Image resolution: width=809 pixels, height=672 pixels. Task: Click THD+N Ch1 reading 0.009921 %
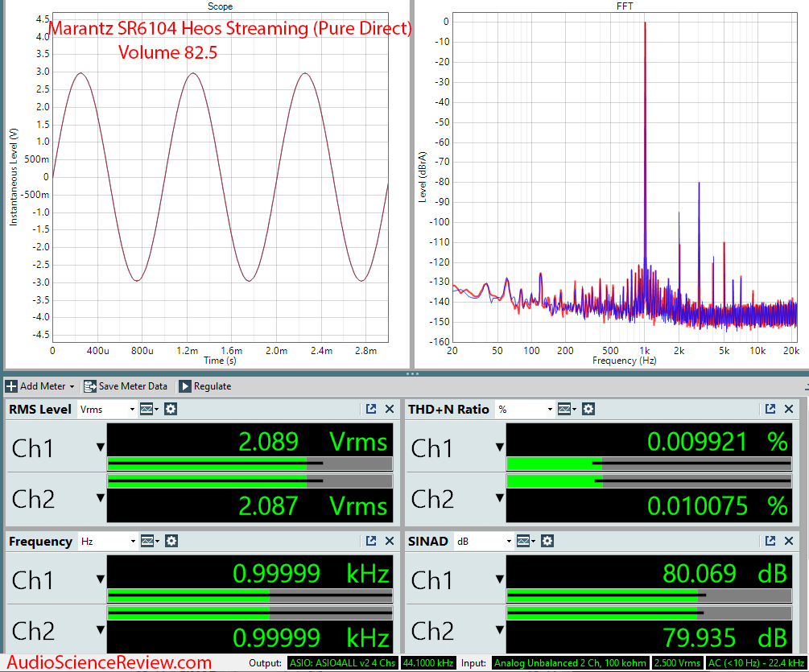717,442
